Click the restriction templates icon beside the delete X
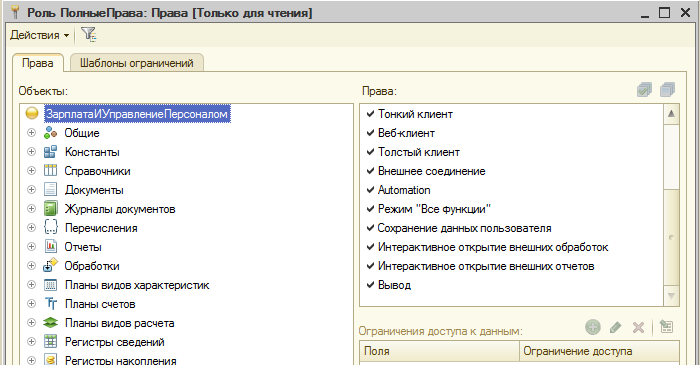The height and width of the screenshot is (365, 700). 667,327
